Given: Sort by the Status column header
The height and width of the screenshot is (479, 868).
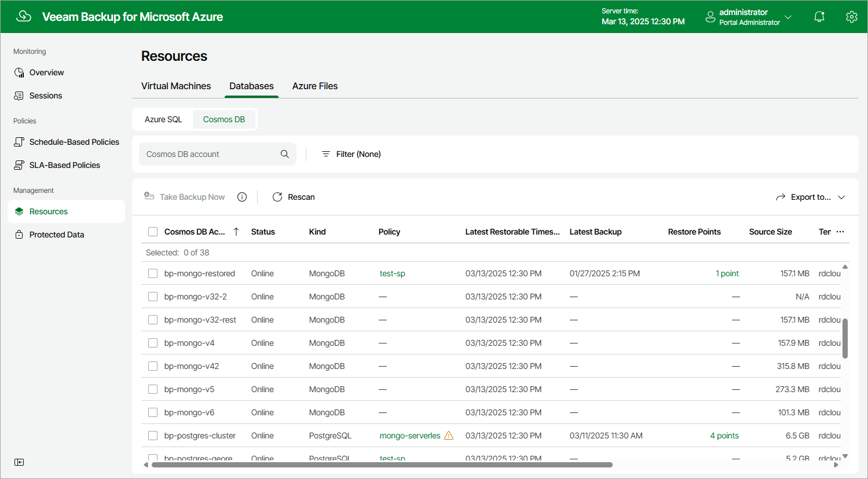Looking at the screenshot, I should [x=263, y=232].
